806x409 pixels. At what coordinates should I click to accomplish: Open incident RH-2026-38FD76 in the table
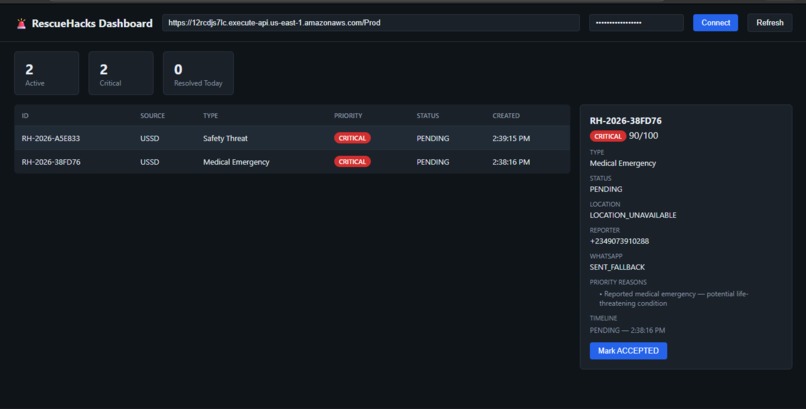(x=292, y=162)
